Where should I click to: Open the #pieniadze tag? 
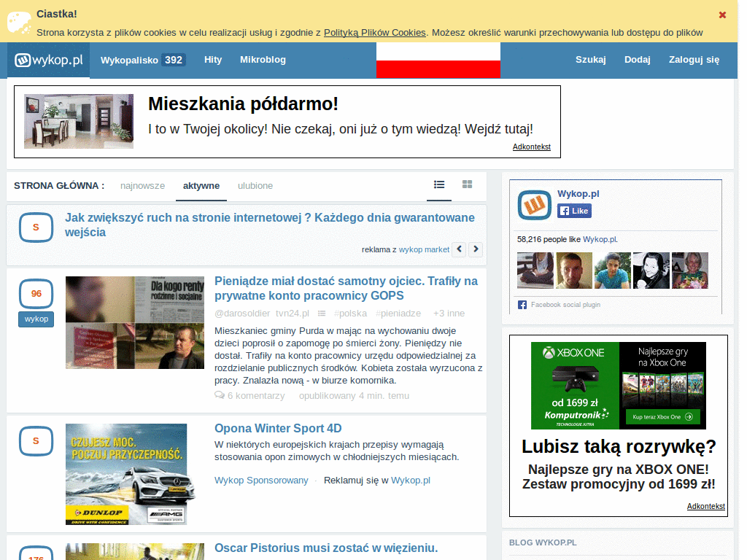[x=398, y=314]
